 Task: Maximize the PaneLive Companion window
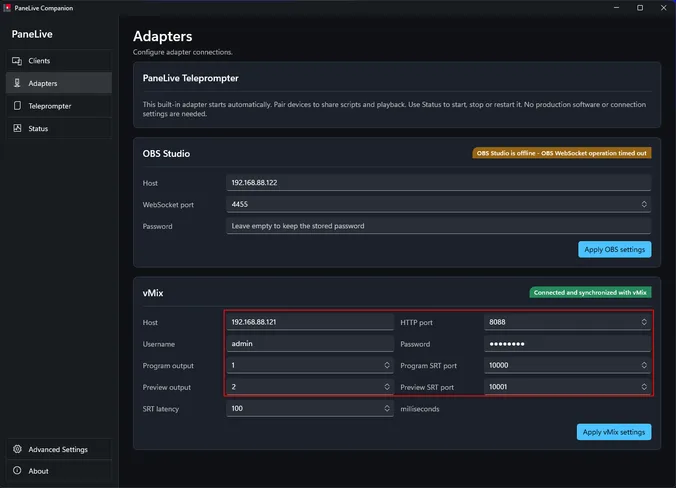tap(640, 8)
